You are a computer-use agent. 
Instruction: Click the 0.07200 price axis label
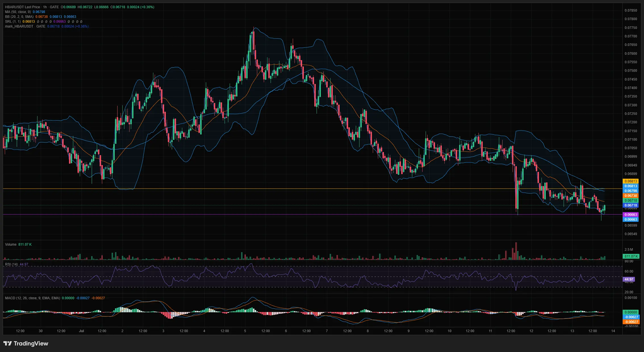tap(631, 122)
